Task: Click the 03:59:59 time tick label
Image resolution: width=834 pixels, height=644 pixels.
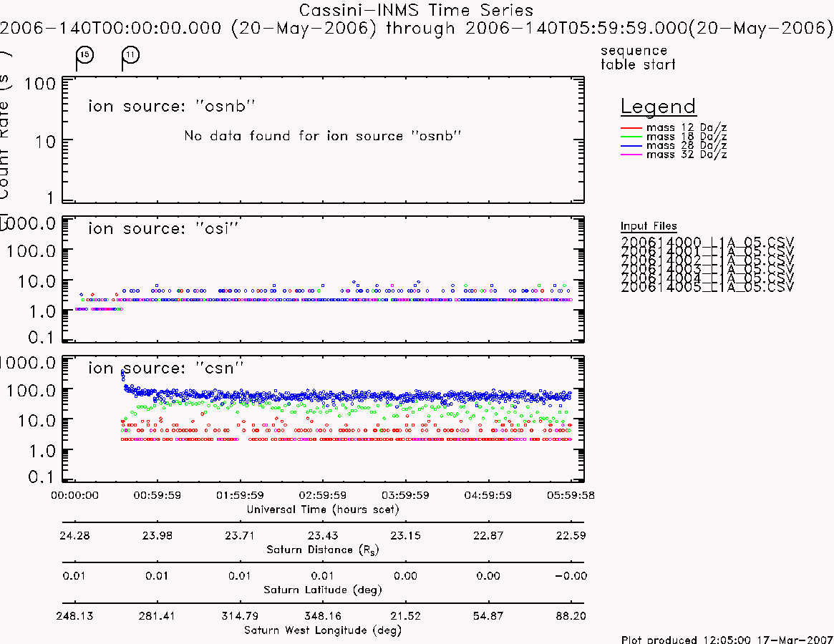Action: coord(405,495)
